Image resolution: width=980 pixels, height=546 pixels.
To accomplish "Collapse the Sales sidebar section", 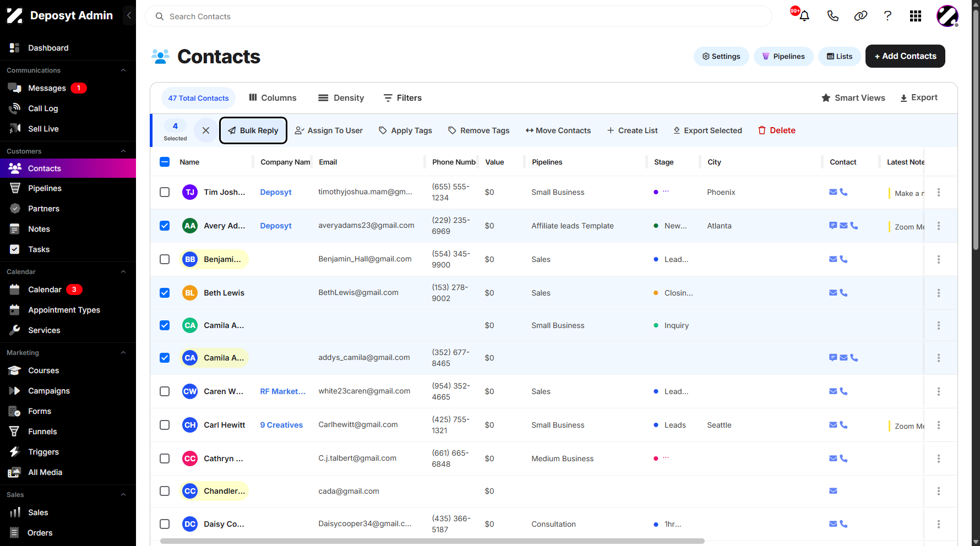I will [123, 495].
